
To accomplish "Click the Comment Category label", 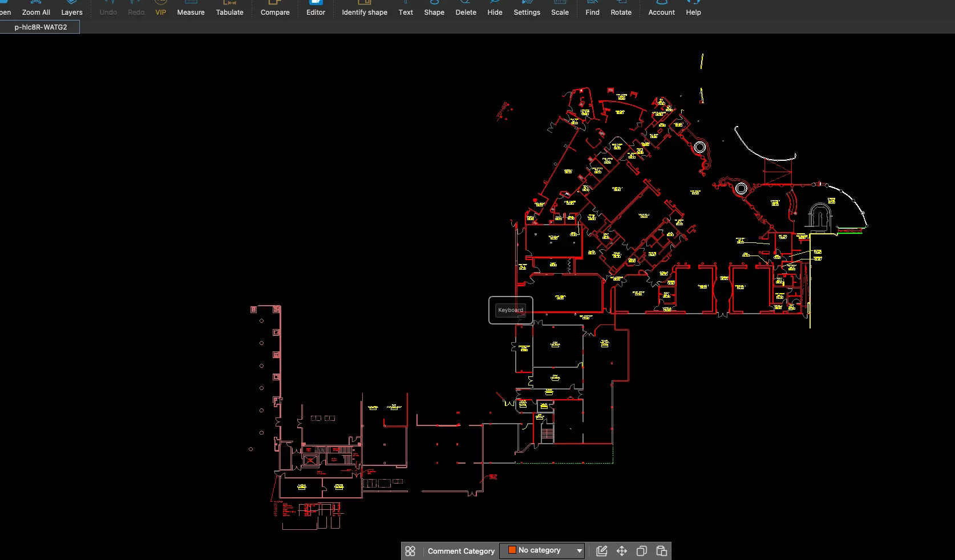I will (461, 551).
